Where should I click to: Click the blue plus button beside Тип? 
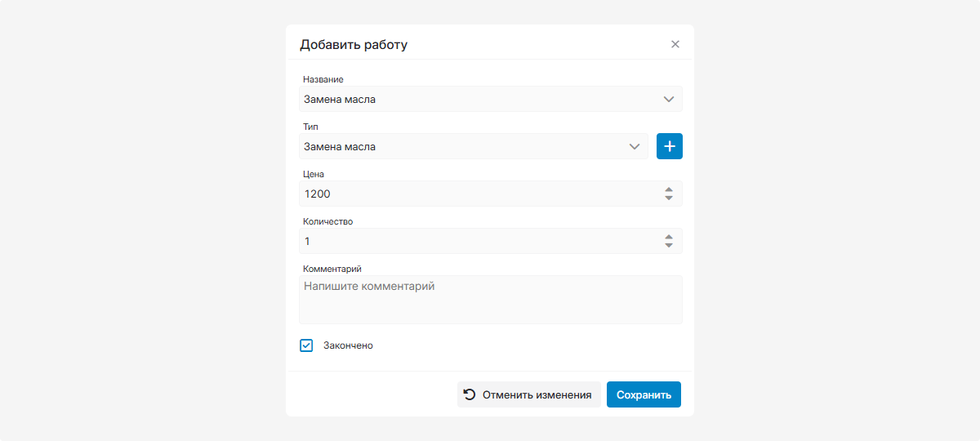670,146
